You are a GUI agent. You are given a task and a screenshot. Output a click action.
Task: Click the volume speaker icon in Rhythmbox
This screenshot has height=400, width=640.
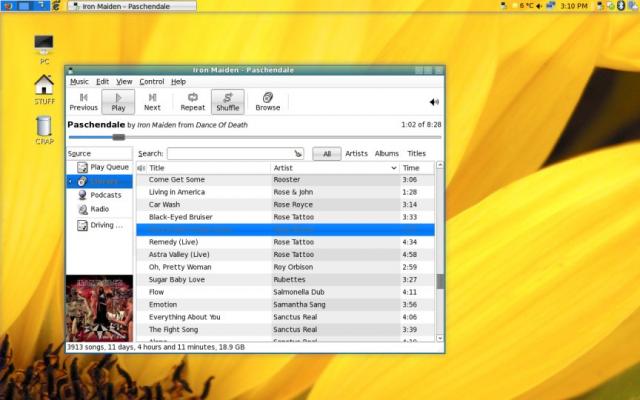pyautogui.click(x=434, y=102)
